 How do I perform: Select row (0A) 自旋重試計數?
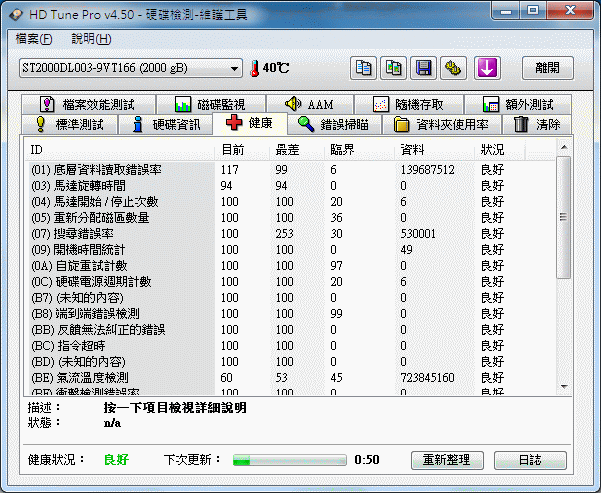pos(289,266)
